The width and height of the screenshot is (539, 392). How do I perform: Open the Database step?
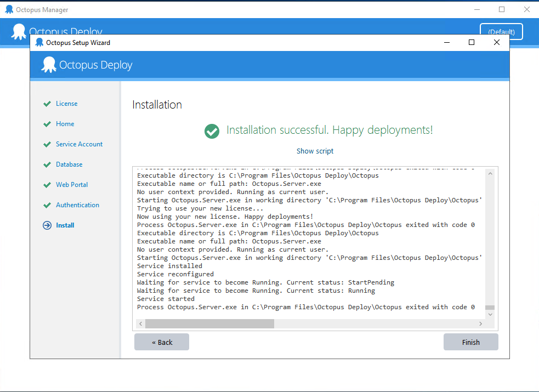(69, 164)
